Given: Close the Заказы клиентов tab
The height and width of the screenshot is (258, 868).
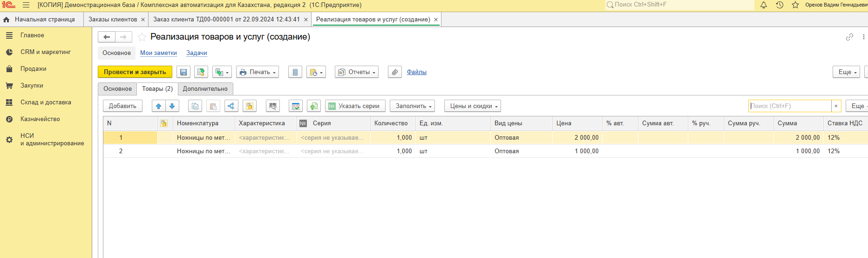Looking at the screenshot, I should (x=143, y=20).
